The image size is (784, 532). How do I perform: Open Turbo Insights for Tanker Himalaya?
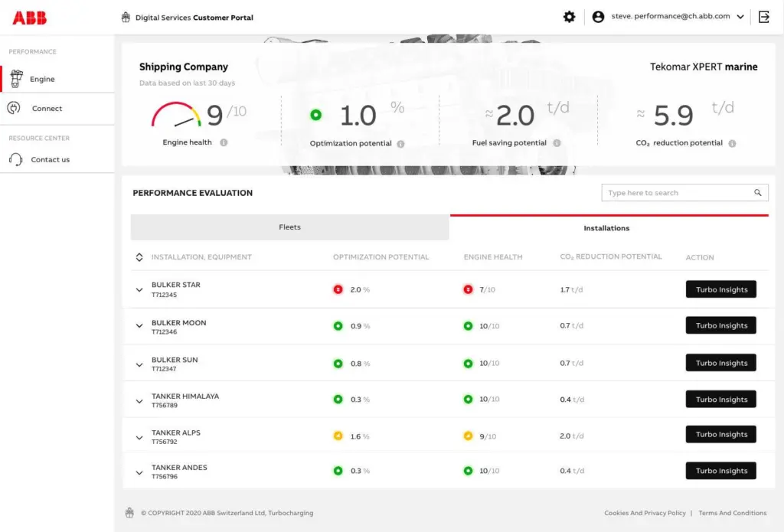point(721,400)
